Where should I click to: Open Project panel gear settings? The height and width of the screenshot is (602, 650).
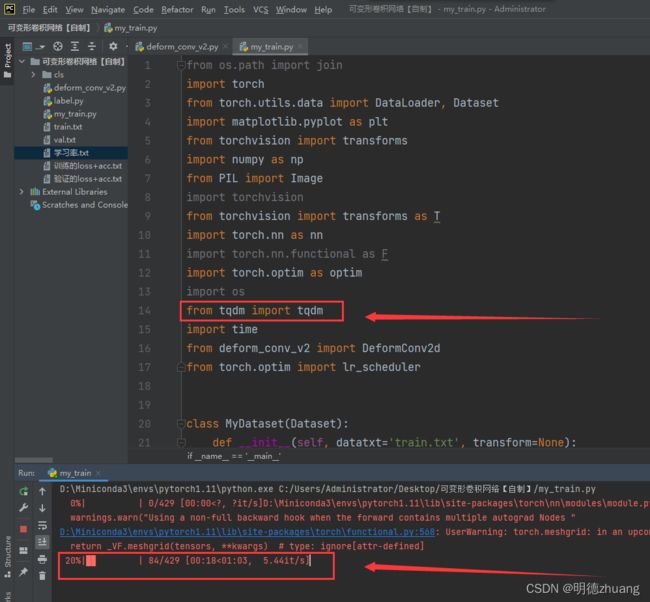click(113, 46)
